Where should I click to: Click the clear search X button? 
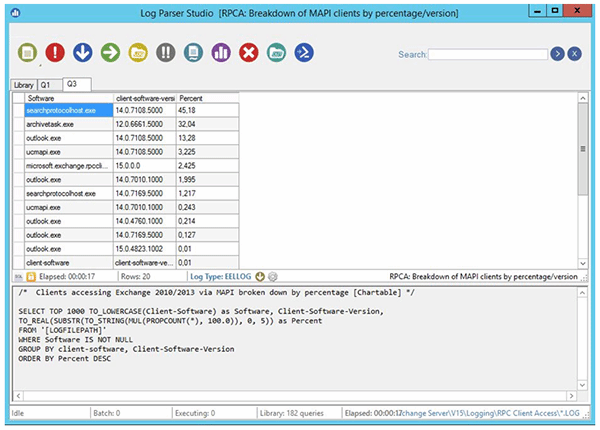pyautogui.click(x=574, y=54)
